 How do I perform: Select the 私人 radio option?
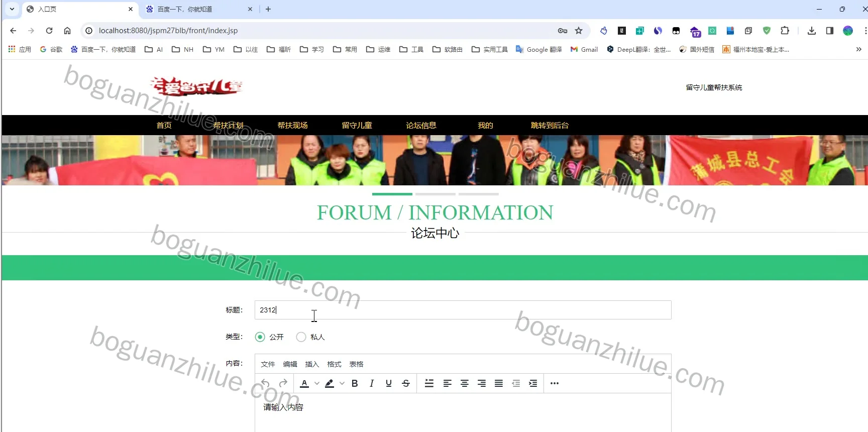click(301, 337)
